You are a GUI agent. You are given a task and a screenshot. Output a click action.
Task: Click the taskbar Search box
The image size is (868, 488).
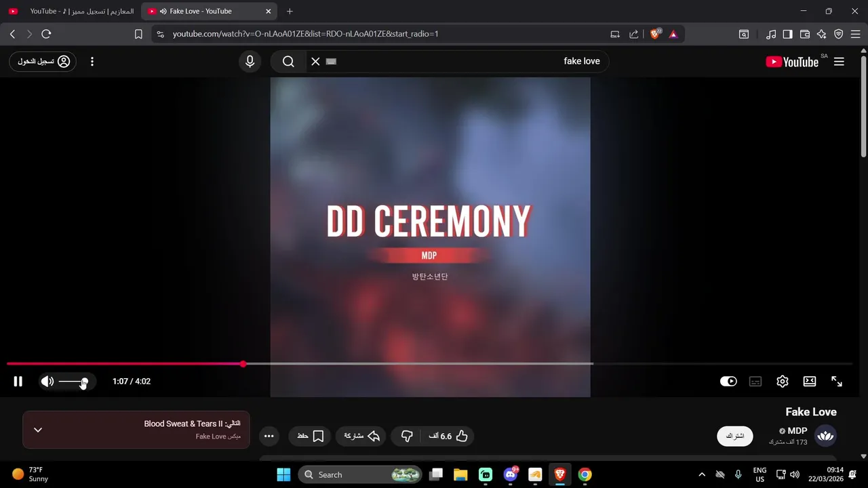coord(360,474)
